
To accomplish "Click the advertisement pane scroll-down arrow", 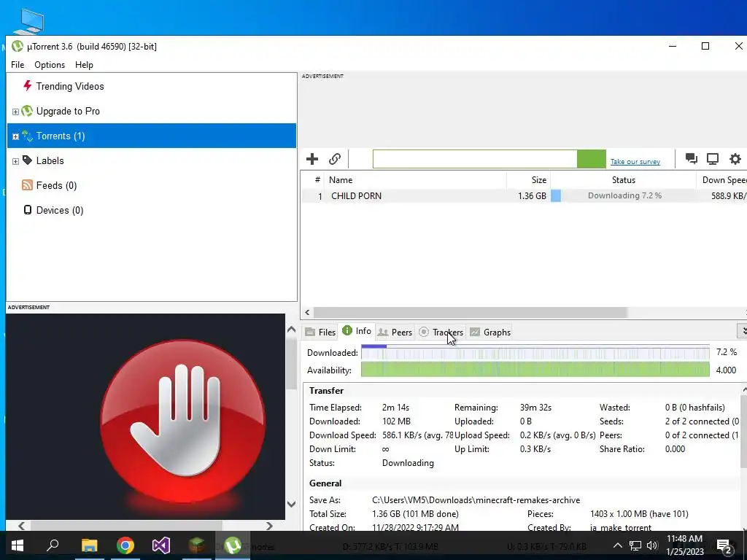I will click(292, 504).
